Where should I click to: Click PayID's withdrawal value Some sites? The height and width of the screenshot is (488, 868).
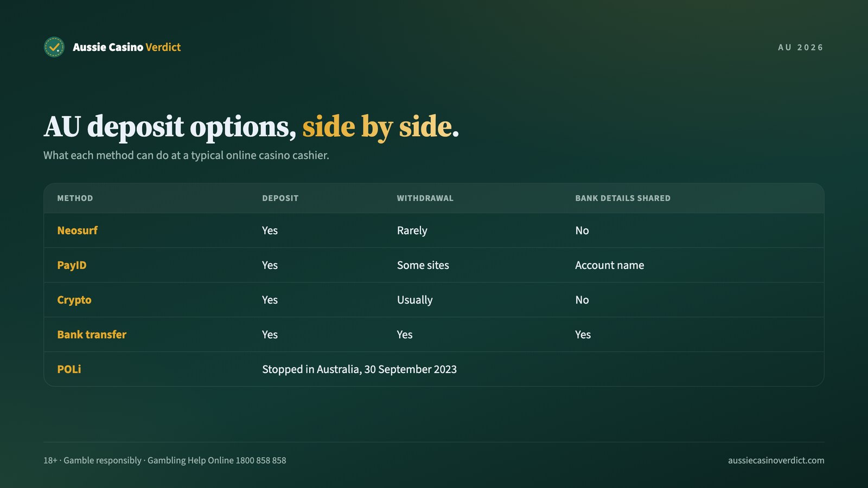coord(423,265)
